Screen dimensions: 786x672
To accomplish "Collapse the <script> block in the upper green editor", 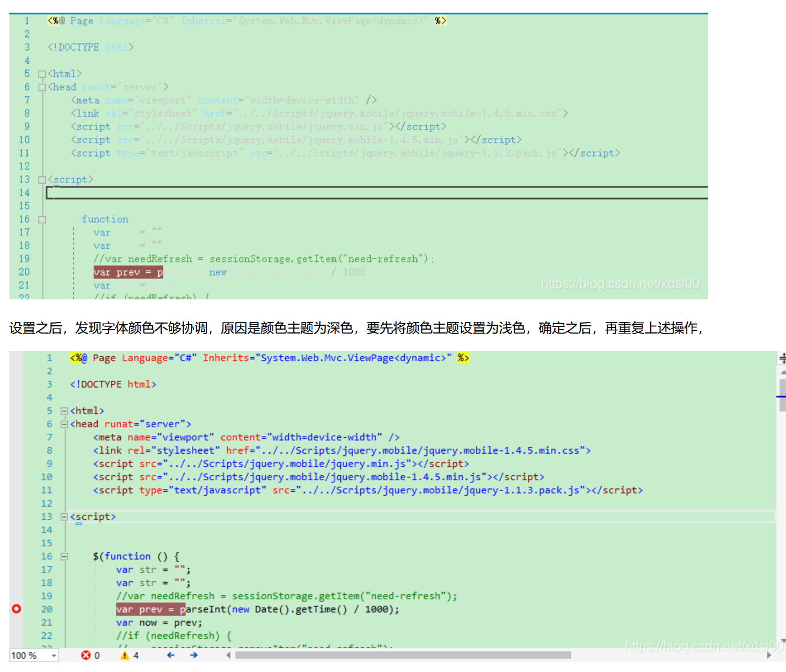I will [x=42, y=180].
